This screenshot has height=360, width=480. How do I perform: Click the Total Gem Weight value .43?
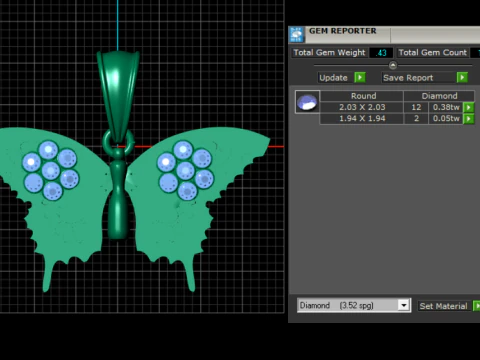[381, 53]
